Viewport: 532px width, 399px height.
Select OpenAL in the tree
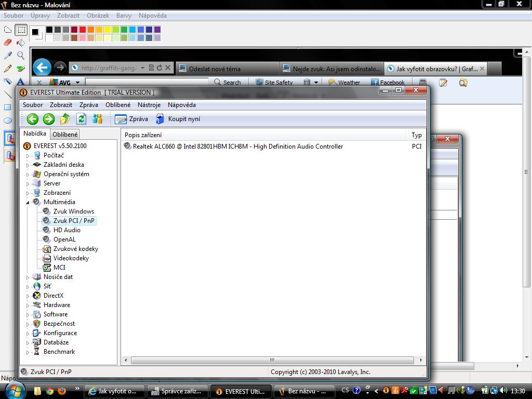point(64,240)
